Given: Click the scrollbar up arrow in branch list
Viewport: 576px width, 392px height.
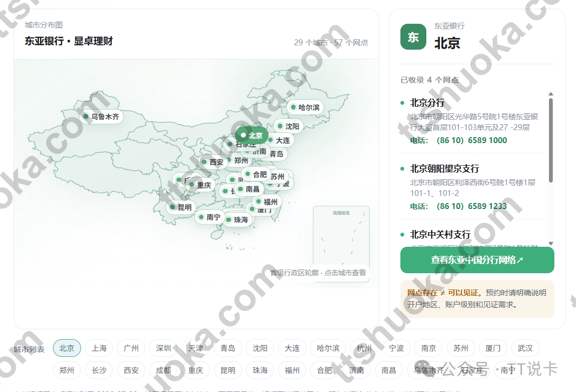Looking at the screenshot, I should click(x=551, y=94).
